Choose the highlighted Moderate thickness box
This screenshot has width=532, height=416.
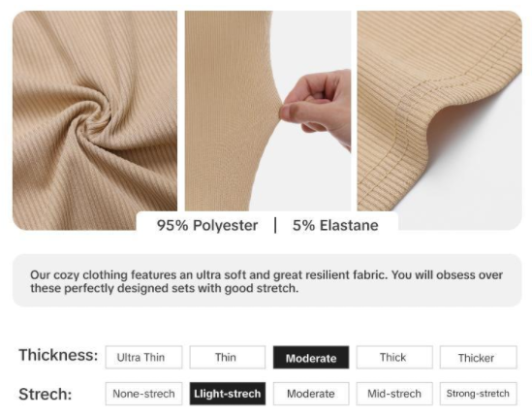point(311,357)
